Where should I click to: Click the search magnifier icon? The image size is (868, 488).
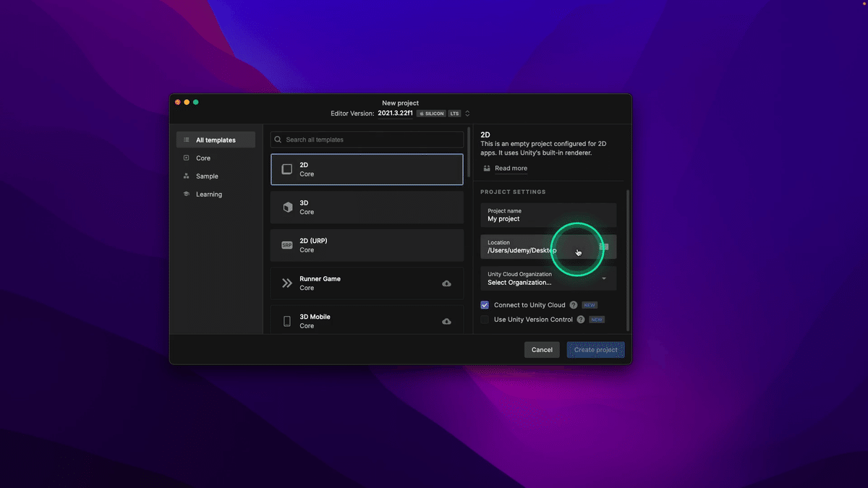coord(278,140)
